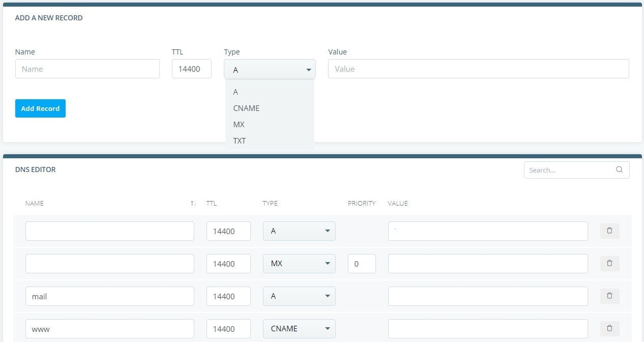
Task: Open the Type dropdown arrow on the mail row
Action: pyautogui.click(x=329, y=296)
